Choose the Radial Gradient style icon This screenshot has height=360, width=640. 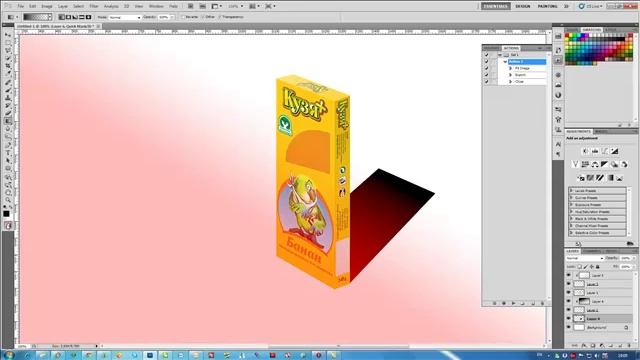click(68, 17)
